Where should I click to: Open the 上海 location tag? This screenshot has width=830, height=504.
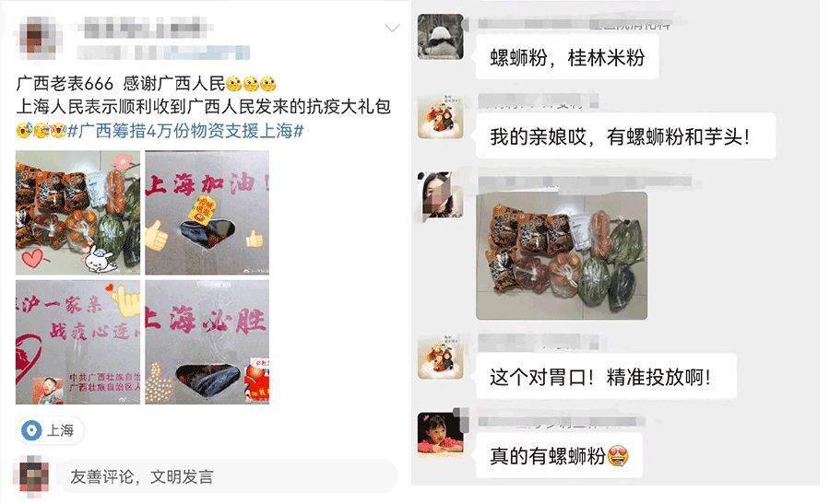coord(51,430)
